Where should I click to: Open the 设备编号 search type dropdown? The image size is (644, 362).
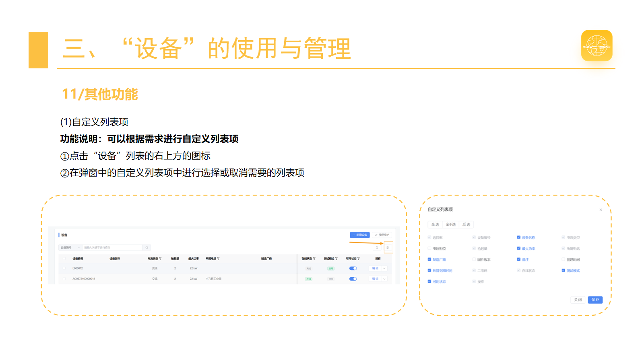coord(70,247)
